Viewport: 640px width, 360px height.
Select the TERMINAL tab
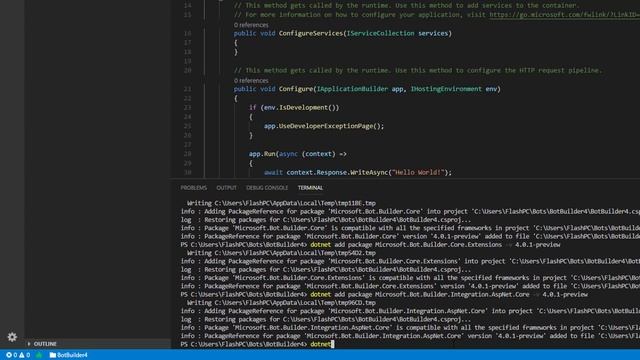tap(310, 188)
